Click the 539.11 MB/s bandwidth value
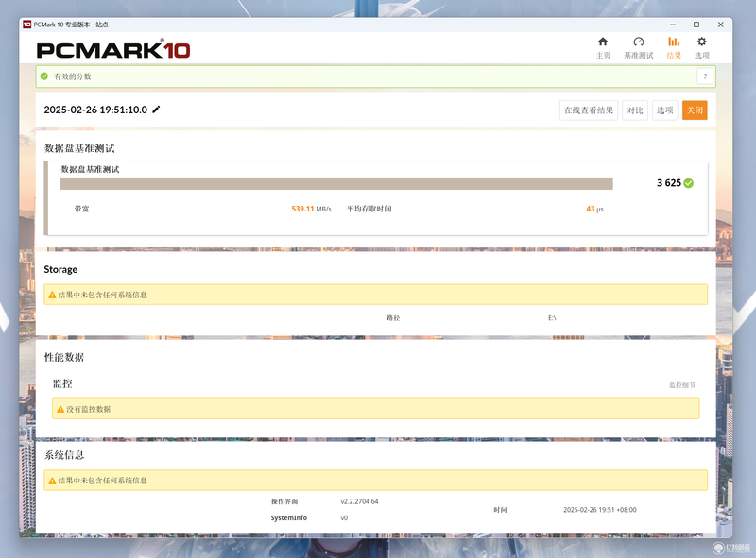This screenshot has width=756, height=558. 311,209
